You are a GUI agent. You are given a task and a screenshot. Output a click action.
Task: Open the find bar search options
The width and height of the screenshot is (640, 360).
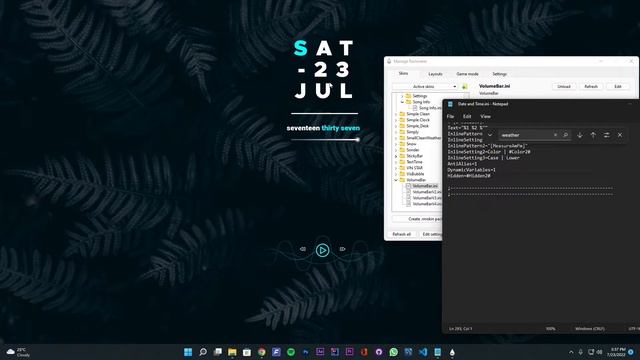(x=607, y=135)
